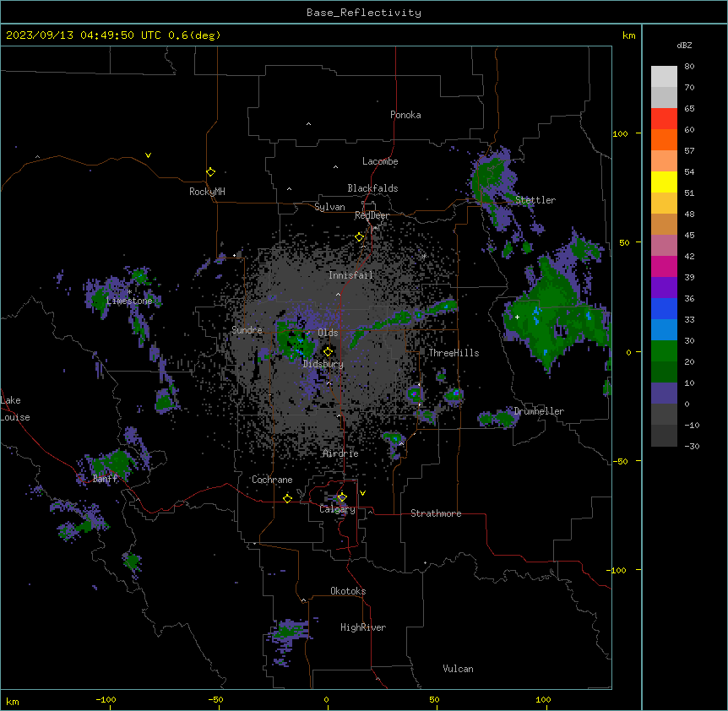Click the Sundre label
This screenshot has height=711, width=728.
pos(247,330)
